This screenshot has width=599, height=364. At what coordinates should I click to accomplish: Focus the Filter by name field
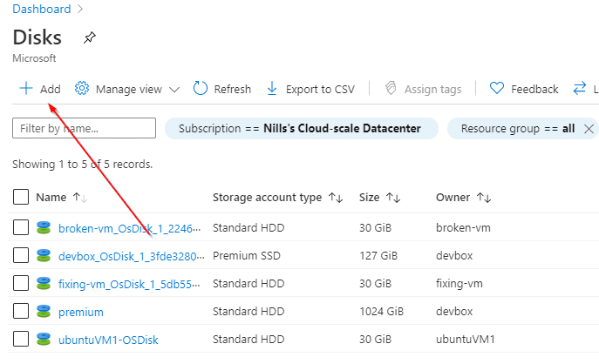[84, 128]
